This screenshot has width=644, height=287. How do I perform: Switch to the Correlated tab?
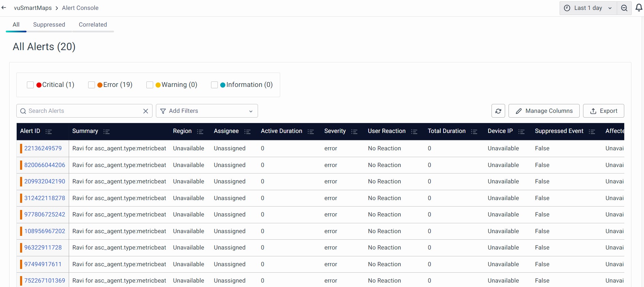pyautogui.click(x=93, y=25)
